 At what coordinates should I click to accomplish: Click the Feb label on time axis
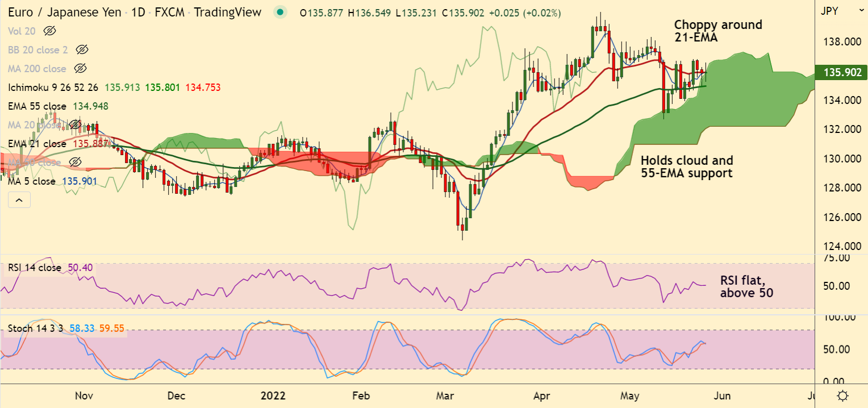click(x=361, y=395)
